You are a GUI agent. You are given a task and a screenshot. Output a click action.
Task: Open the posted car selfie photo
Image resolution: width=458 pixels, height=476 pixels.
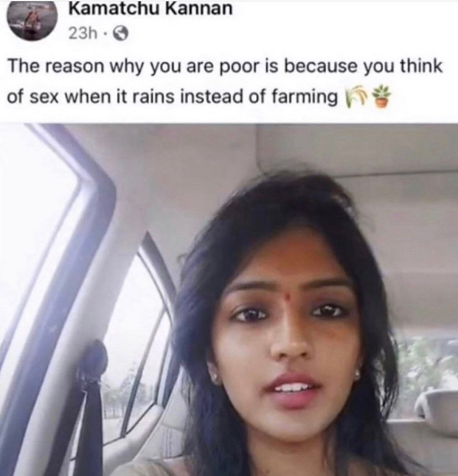pos(229,299)
